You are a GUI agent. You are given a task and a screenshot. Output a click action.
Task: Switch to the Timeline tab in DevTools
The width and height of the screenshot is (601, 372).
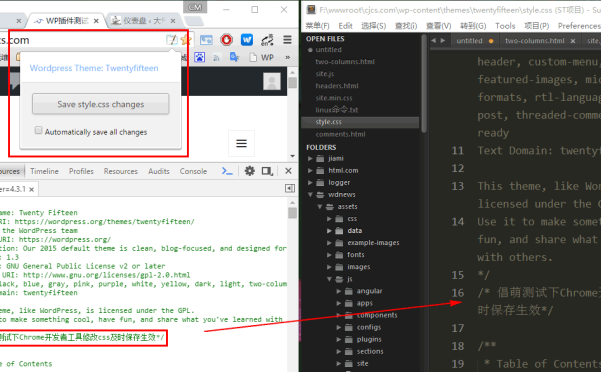point(44,171)
